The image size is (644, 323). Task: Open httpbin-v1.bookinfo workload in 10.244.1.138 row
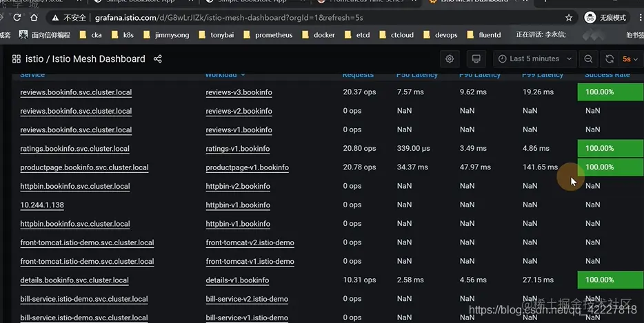pyautogui.click(x=238, y=205)
